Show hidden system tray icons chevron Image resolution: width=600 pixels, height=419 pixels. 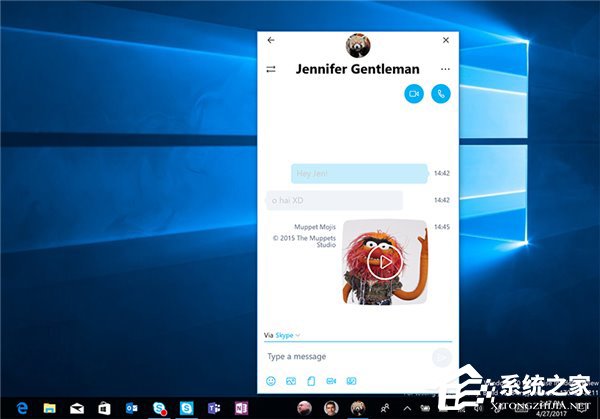(x=407, y=408)
